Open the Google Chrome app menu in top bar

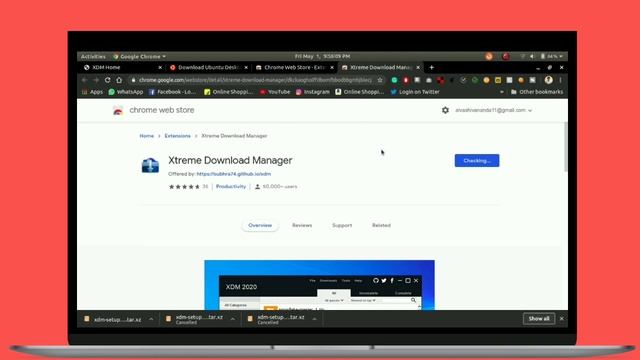[x=140, y=56]
